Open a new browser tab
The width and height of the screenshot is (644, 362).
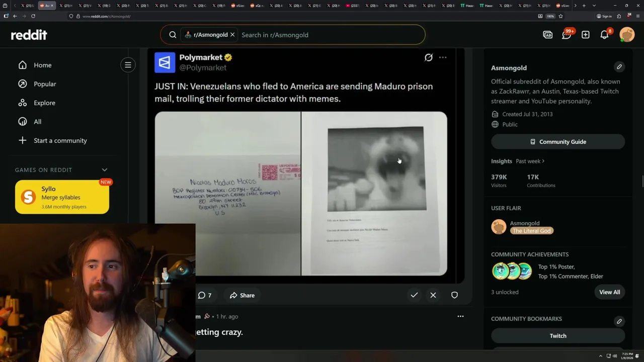(584, 6)
